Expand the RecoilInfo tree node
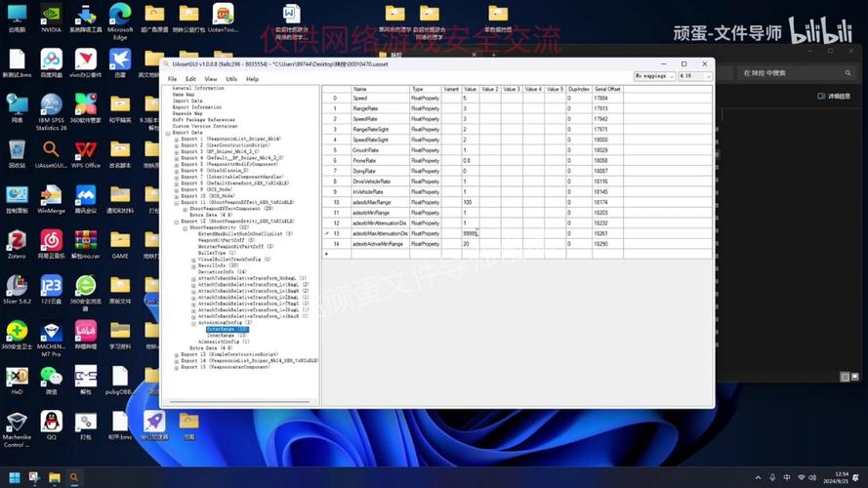Screen dimensions: 868x488 193,266
